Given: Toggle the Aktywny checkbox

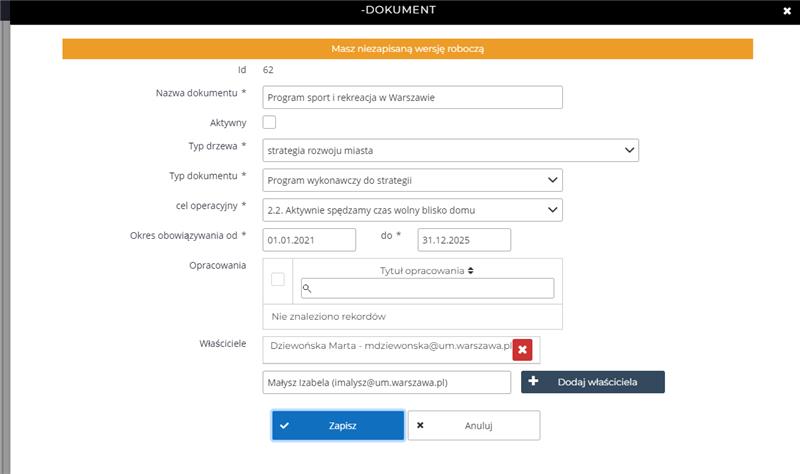Looking at the screenshot, I should click(x=269, y=122).
